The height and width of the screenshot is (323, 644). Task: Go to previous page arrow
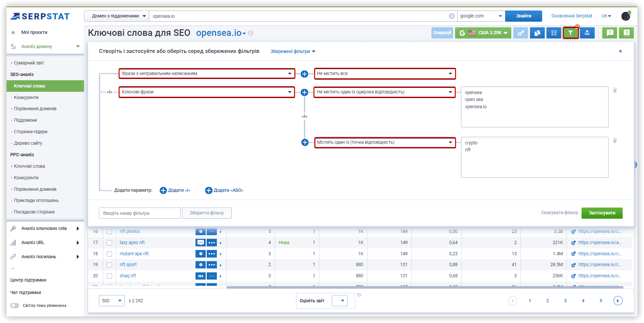tap(513, 301)
